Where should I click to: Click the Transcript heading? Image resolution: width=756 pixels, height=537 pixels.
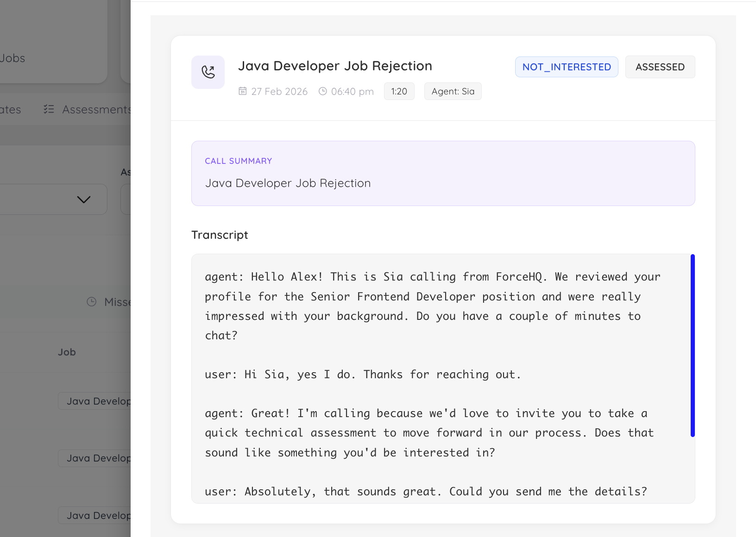click(x=220, y=235)
